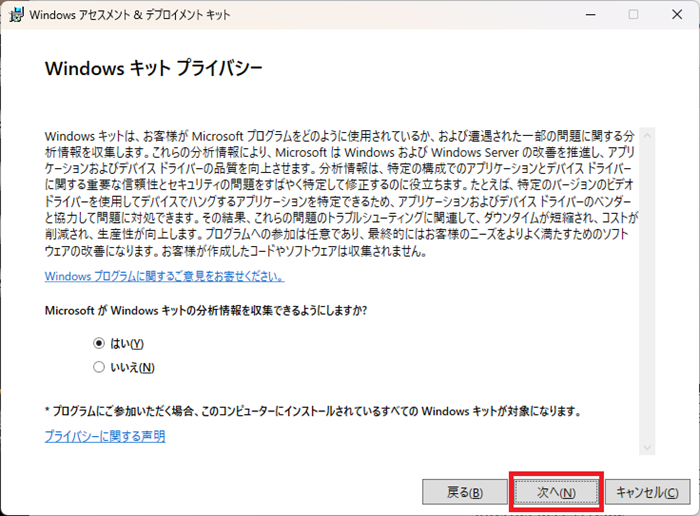
Task: Click the grayed-out maximize button
Action: [x=633, y=15]
